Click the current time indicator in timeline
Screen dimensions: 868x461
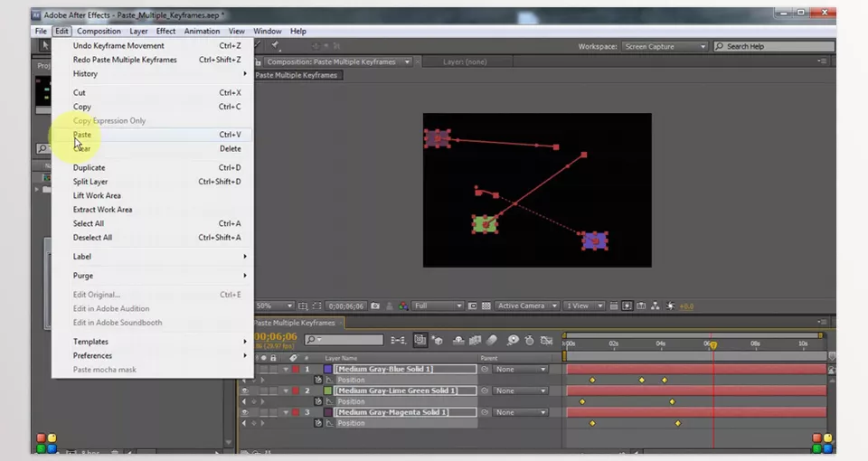click(713, 345)
